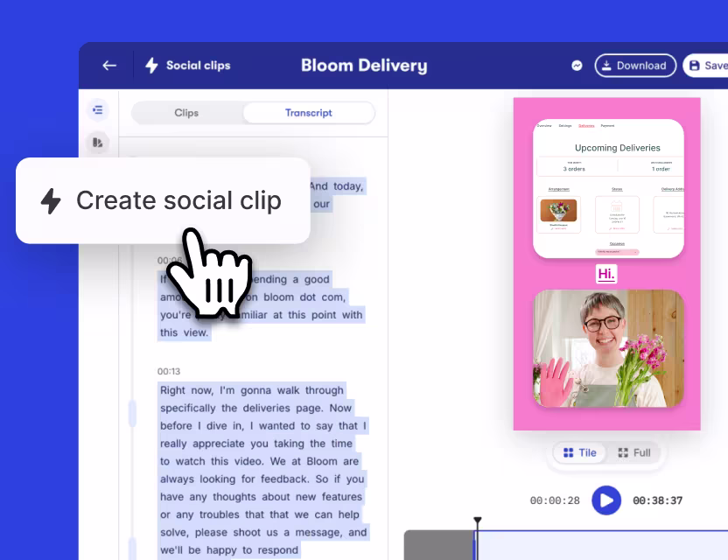The width and height of the screenshot is (728, 560).
Task: Open the Social clips header label
Action: (199, 66)
